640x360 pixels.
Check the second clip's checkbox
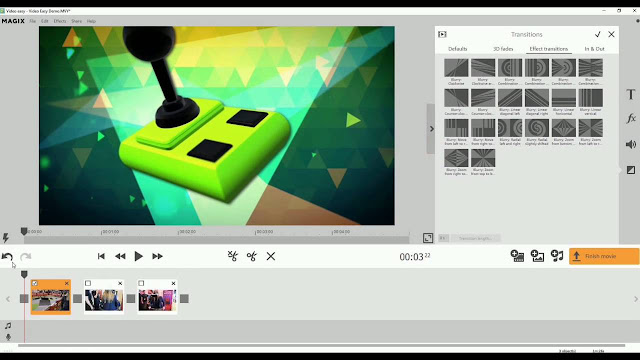[88, 283]
